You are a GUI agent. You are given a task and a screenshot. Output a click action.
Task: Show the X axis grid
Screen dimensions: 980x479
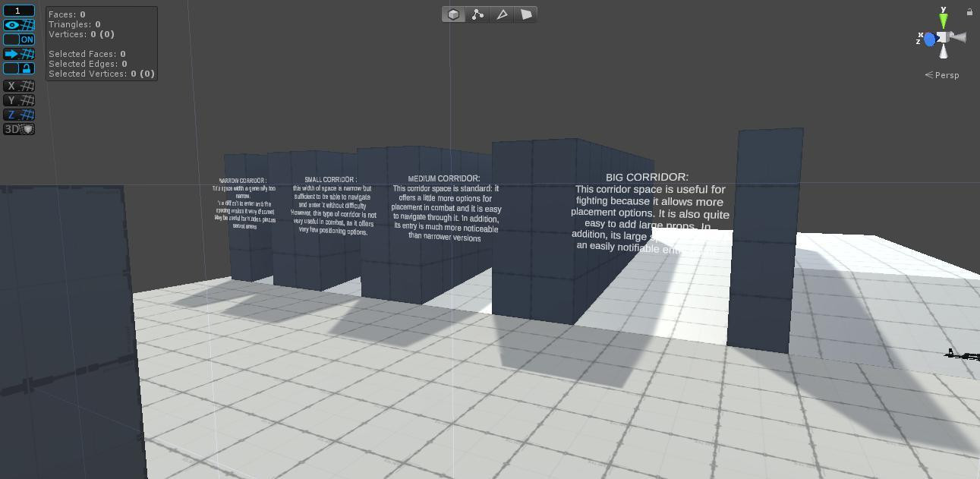point(19,86)
